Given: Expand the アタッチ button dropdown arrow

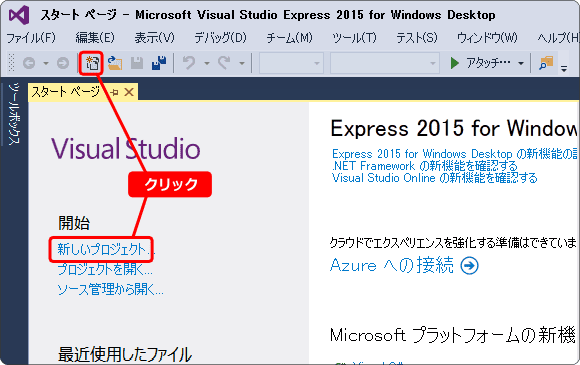Looking at the screenshot, I should 521,64.
